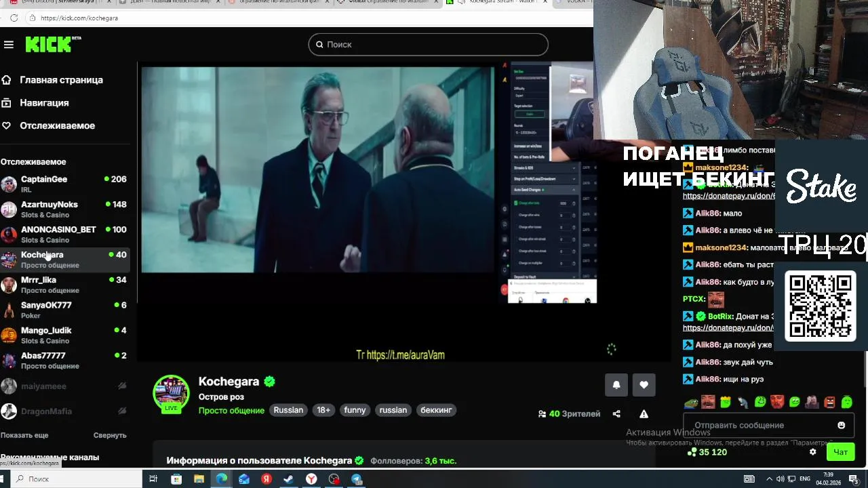The image size is (868, 488).
Task: Open Microsoft Store from taskbar
Action: (176, 479)
